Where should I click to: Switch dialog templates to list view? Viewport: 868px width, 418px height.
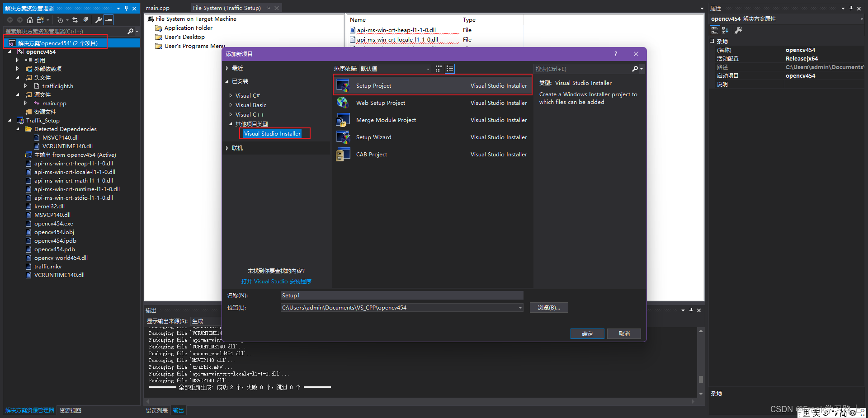point(449,69)
